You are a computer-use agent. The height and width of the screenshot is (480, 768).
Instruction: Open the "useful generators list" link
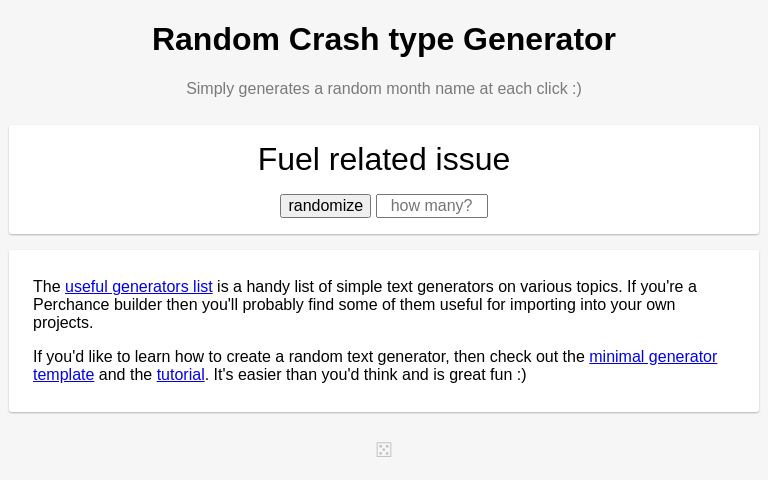(139, 287)
